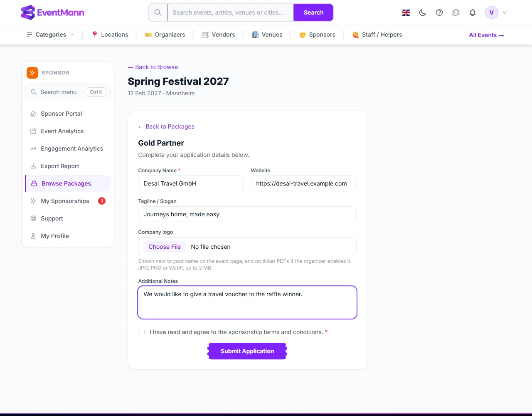Viewport: 532px width, 416px height.
Task: Click the magnifier icon in the top search bar
Action: (x=158, y=12)
